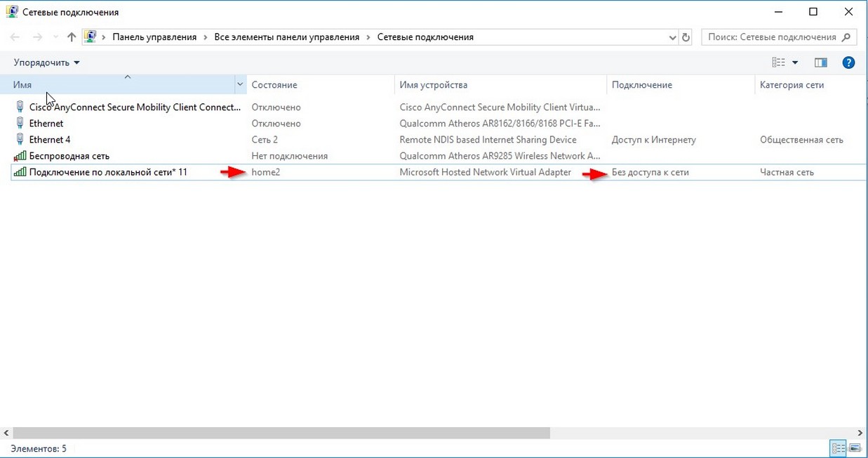Expand address bar history dropdown
The height and width of the screenshot is (458, 868).
click(673, 37)
